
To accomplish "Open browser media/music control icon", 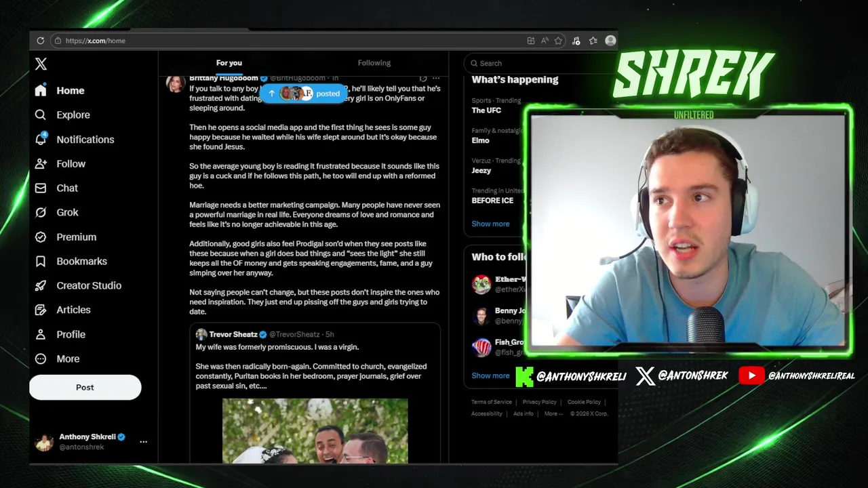I will click(x=576, y=41).
